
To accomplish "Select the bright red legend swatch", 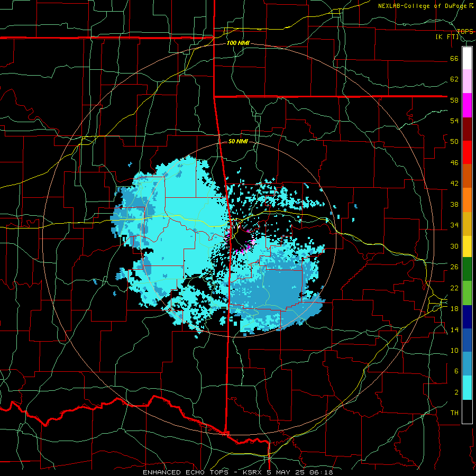I will (x=467, y=152).
